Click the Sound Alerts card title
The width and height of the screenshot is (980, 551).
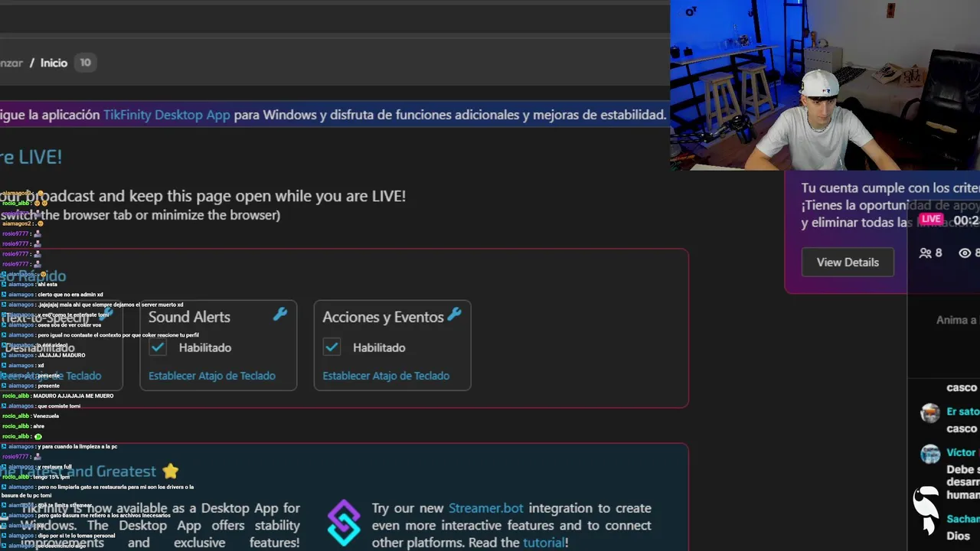coord(189,317)
